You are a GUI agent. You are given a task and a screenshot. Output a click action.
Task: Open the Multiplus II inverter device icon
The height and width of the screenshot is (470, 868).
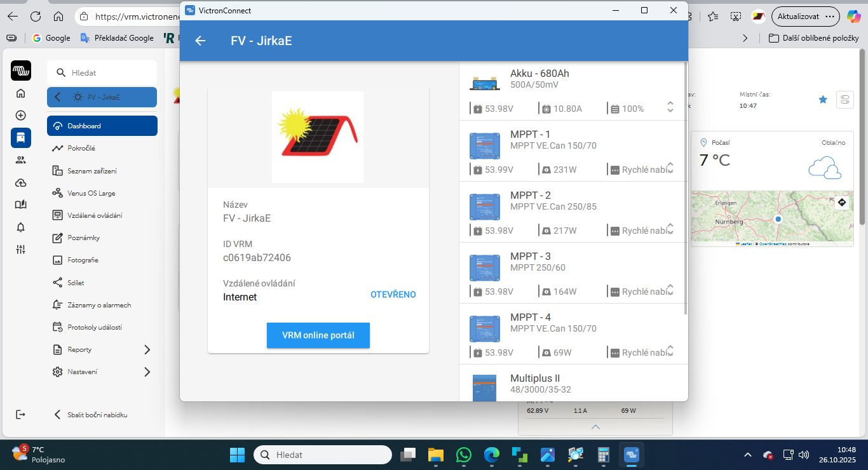[x=484, y=387]
